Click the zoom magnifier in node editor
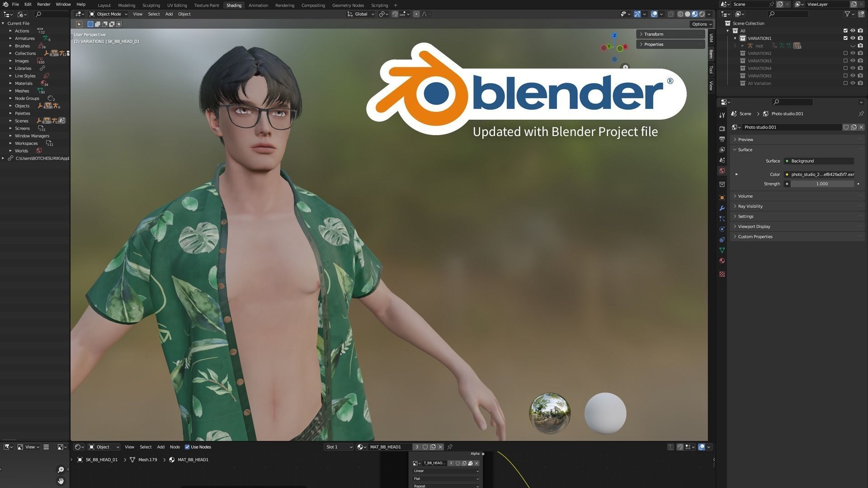868x488 pixels. (61, 469)
